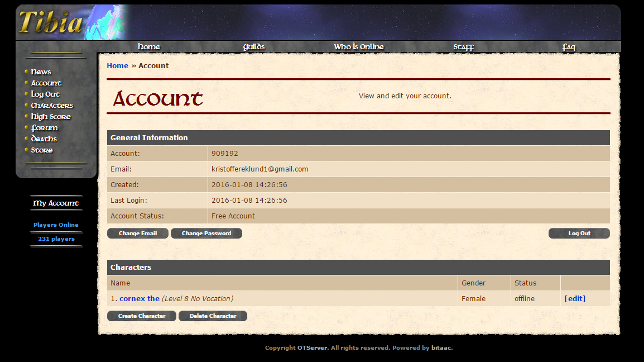Click the 'Created:' row label
This screenshot has height=362, width=644.
pyautogui.click(x=124, y=185)
